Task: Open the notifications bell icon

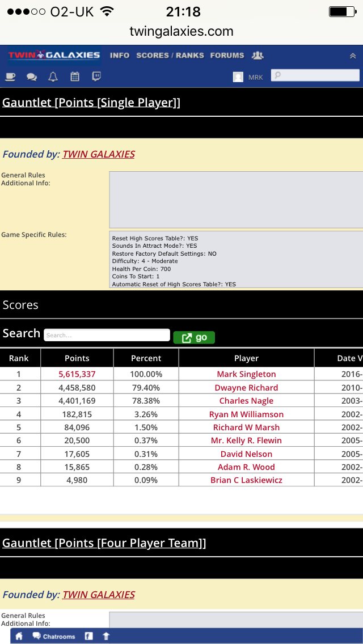Action: 53,77
